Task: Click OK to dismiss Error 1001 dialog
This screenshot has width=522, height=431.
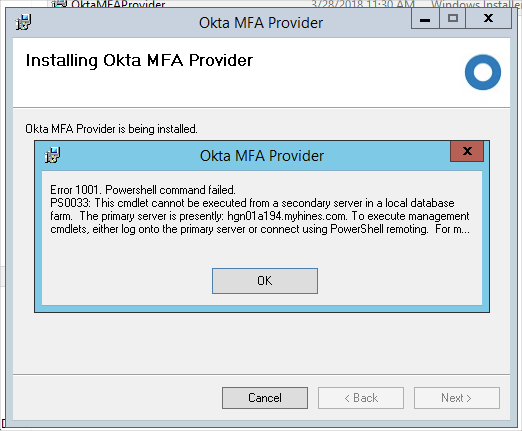Action: coord(265,281)
